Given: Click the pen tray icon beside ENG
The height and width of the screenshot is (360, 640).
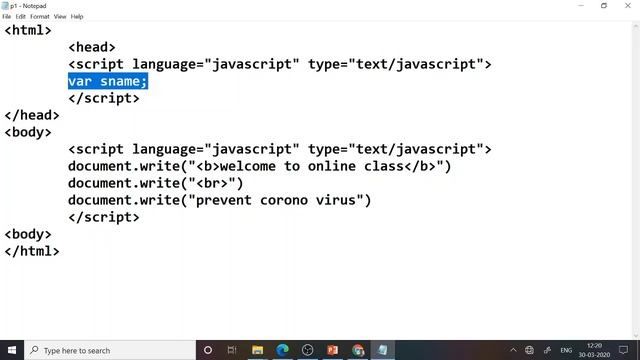Looking at the screenshot, I should (x=547, y=350).
